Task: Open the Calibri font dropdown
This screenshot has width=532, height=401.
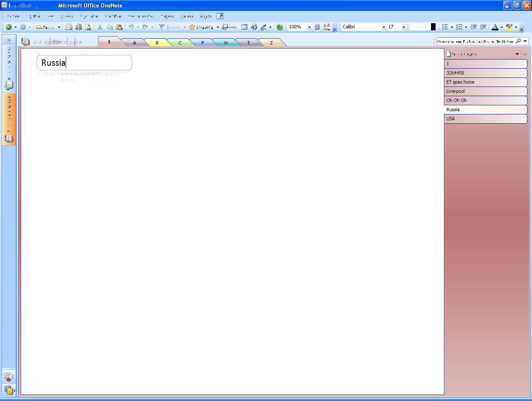Action: pos(384,27)
